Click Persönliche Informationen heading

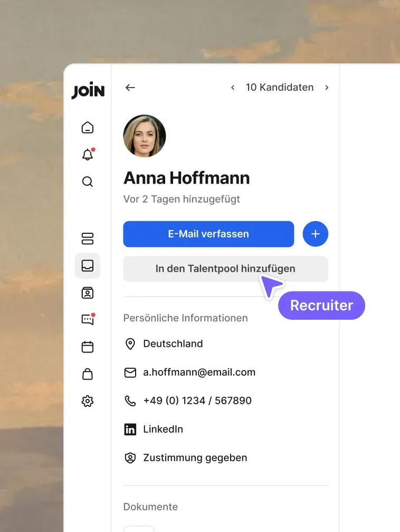click(x=186, y=318)
